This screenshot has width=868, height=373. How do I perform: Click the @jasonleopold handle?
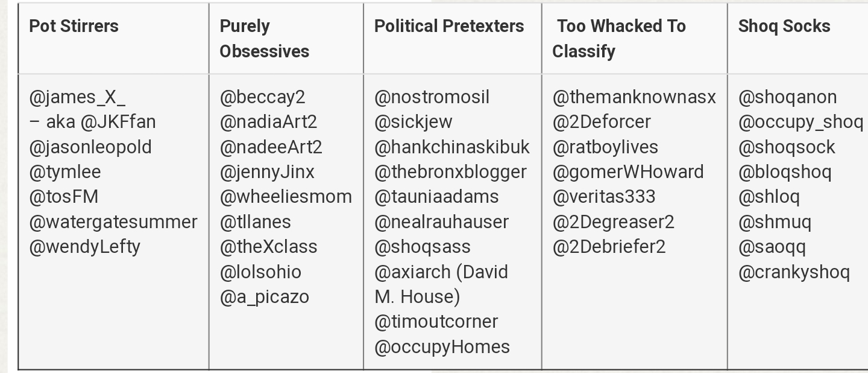pyautogui.click(x=90, y=147)
